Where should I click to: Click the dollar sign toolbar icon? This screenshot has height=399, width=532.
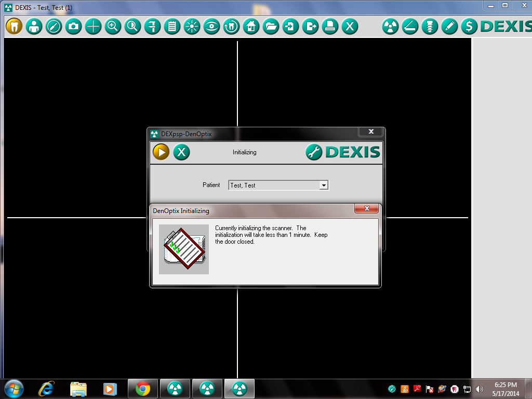pyautogui.click(x=469, y=26)
